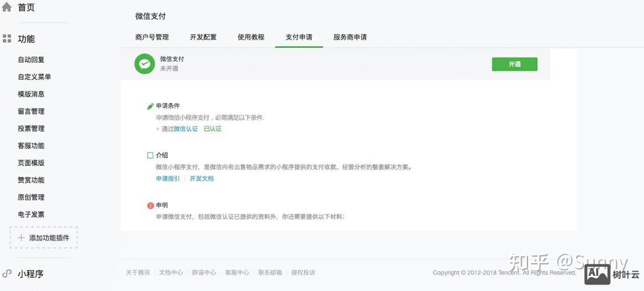Click the 申明 heading
This screenshot has height=291, width=644.
[162, 205]
